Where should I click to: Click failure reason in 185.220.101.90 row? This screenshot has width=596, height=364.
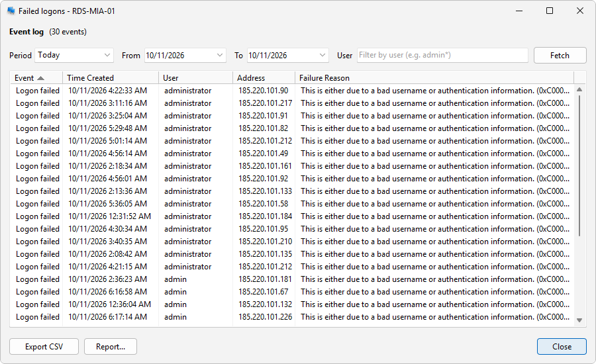coord(435,91)
